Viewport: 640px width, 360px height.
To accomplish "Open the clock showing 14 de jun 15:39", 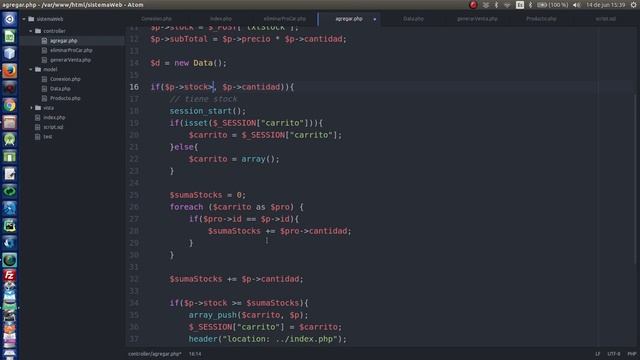I will pos(606,5).
